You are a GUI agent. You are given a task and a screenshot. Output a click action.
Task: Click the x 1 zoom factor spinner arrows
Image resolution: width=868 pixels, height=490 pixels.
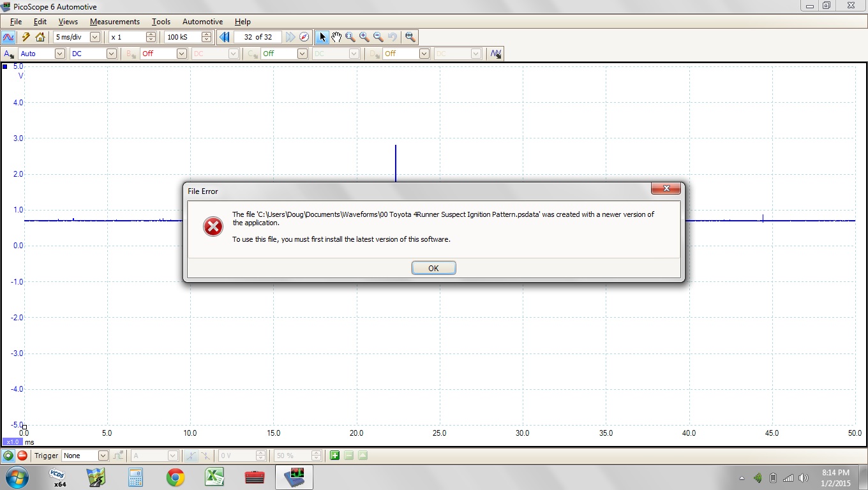coord(151,37)
